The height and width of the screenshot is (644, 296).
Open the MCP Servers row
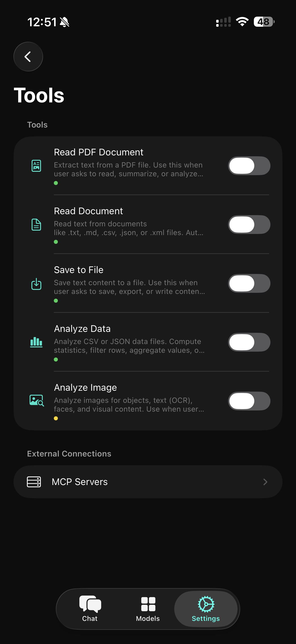tap(148, 482)
